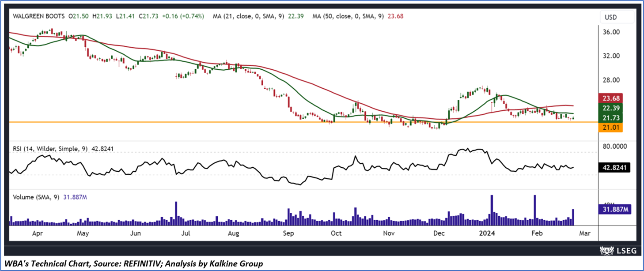Click the LSEG logo

tap(618, 251)
